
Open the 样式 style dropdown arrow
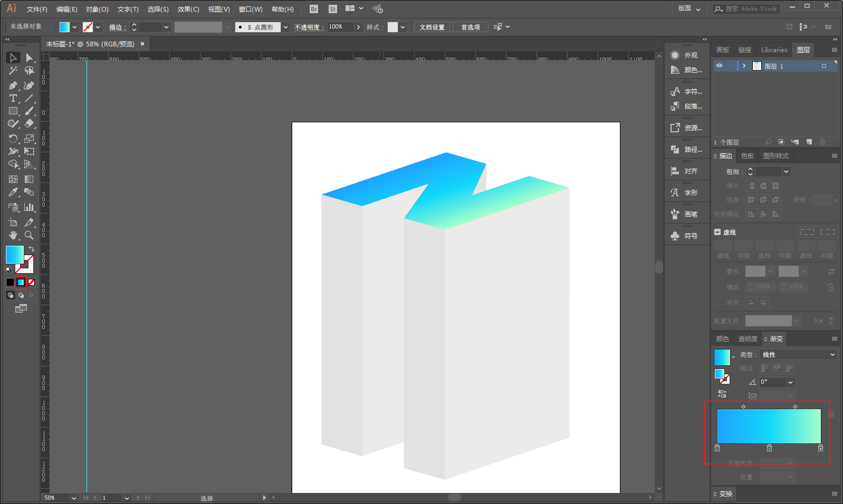403,27
